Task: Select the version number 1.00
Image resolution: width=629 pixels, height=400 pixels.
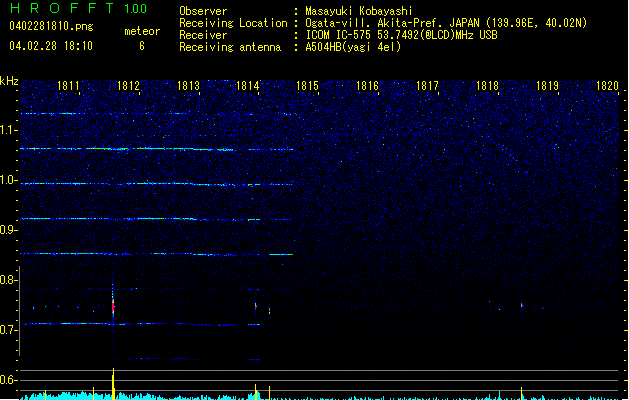Action: point(135,9)
